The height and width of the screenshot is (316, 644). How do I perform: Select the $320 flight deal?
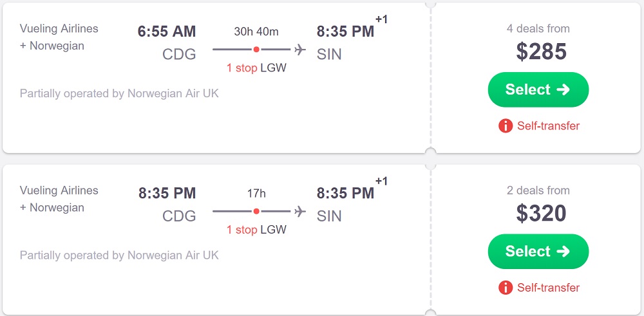pos(538,251)
